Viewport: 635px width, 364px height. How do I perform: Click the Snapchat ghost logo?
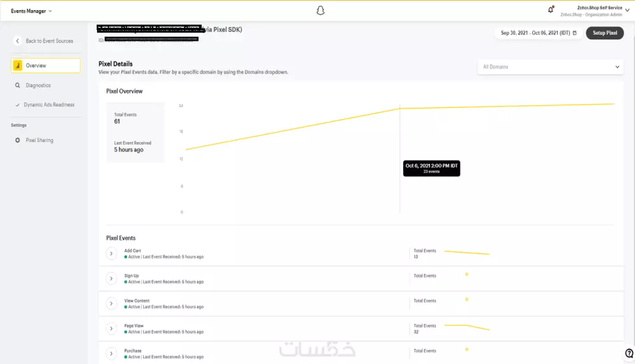(x=321, y=10)
